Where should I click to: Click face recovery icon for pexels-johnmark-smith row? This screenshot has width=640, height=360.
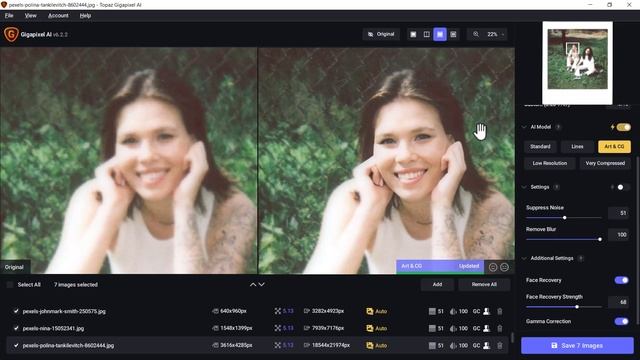click(487, 311)
